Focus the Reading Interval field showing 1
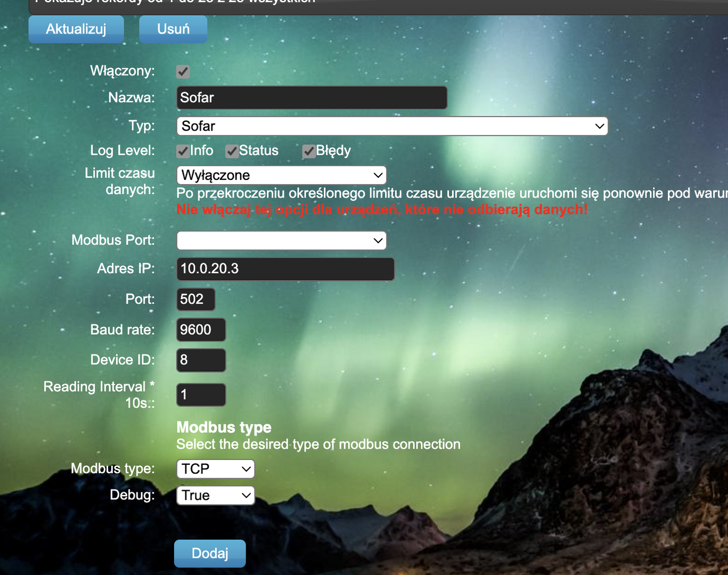This screenshot has width=728, height=575. point(201,395)
